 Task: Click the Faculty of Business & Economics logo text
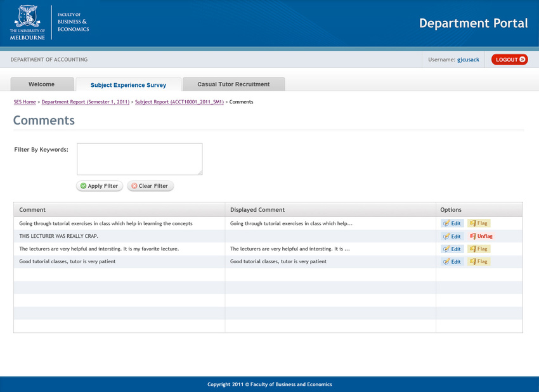(x=73, y=22)
